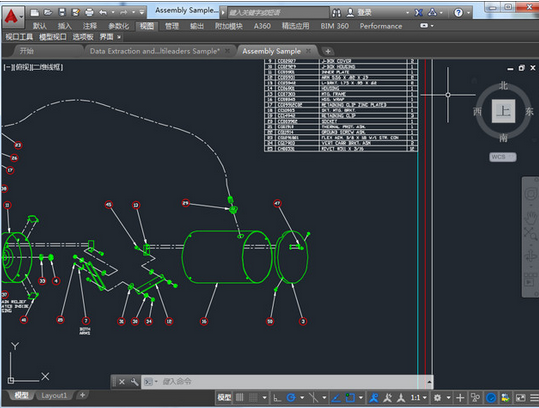Expand the 1:1 annotation scale dropdown
The width and height of the screenshot is (539, 408).
425,398
